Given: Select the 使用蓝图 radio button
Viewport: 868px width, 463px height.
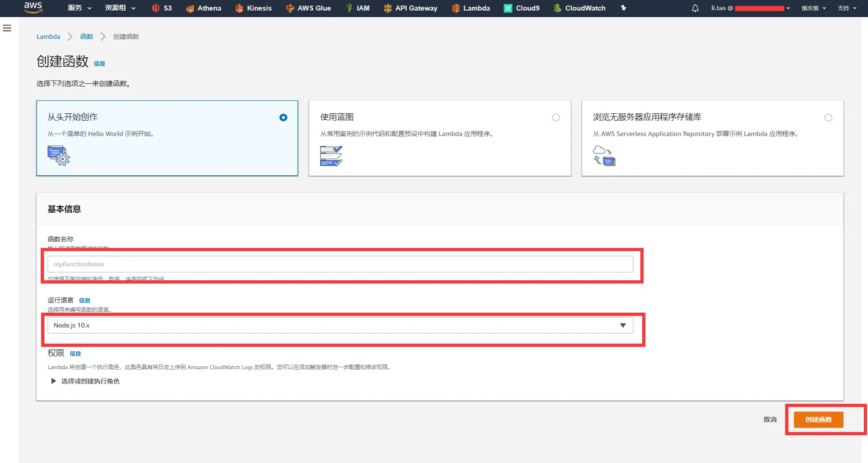Looking at the screenshot, I should [x=556, y=117].
